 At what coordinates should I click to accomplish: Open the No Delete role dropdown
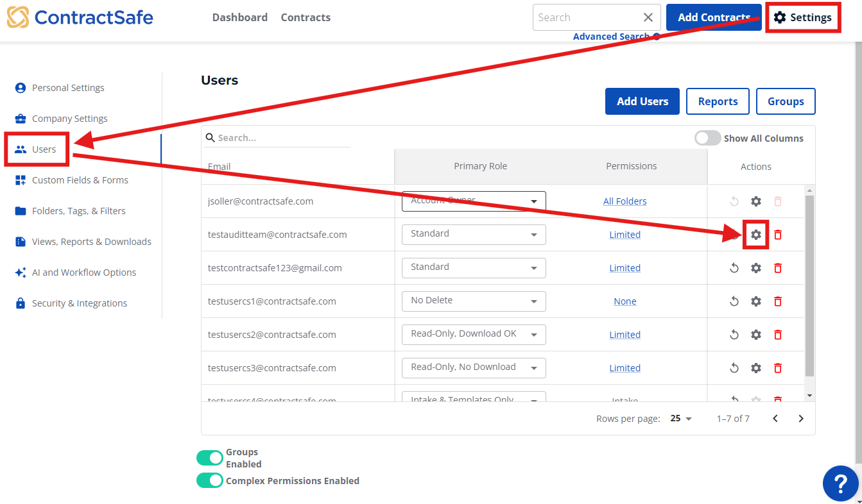coord(474,301)
